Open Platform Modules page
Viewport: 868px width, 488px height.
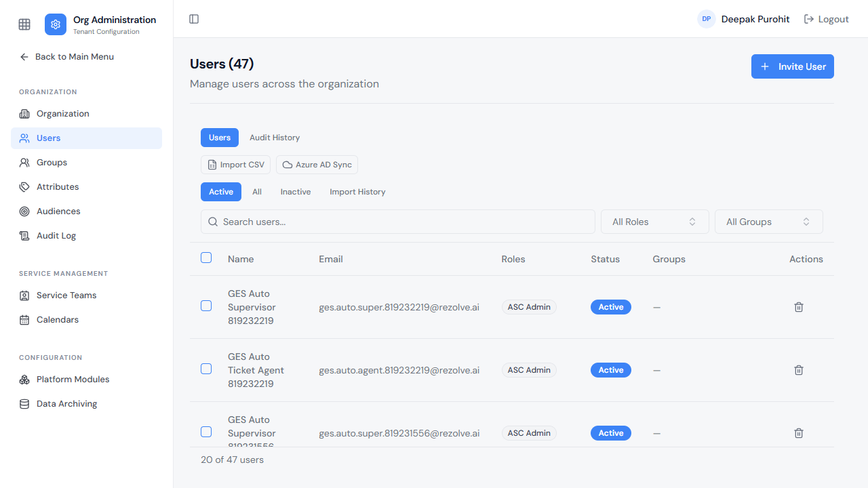pyautogui.click(x=86, y=380)
